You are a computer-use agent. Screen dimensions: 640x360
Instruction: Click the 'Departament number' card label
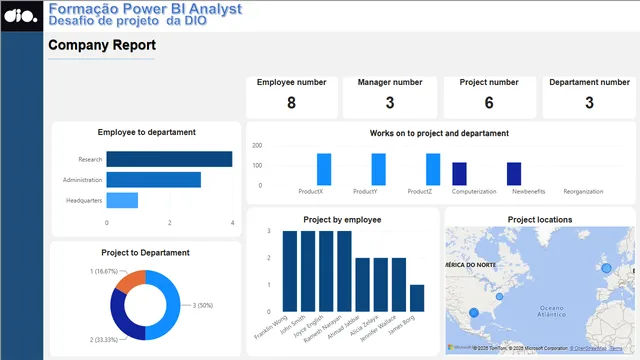tap(589, 82)
